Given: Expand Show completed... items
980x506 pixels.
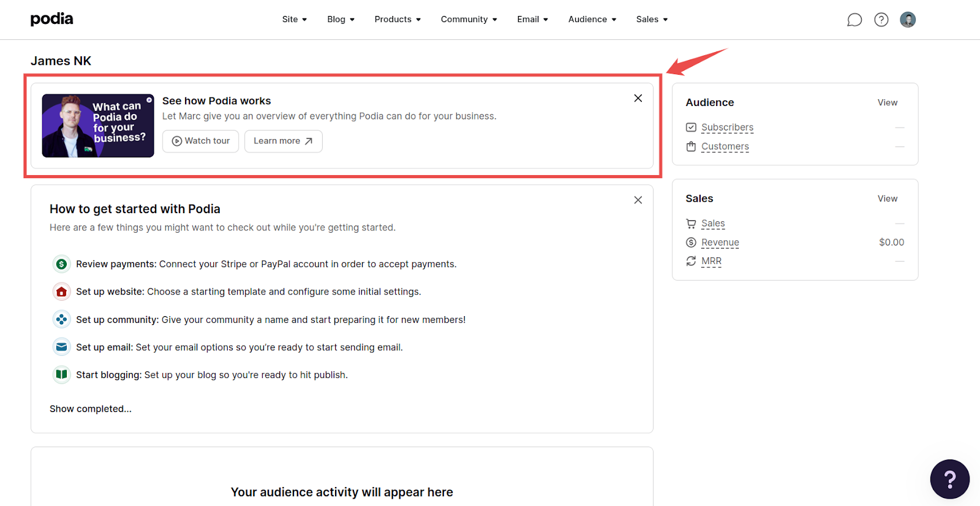Looking at the screenshot, I should 91,409.
